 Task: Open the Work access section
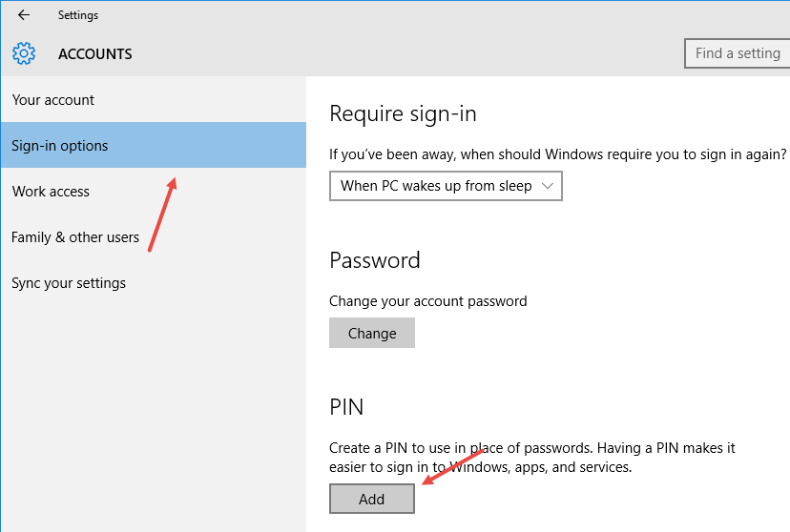pyautogui.click(x=51, y=192)
